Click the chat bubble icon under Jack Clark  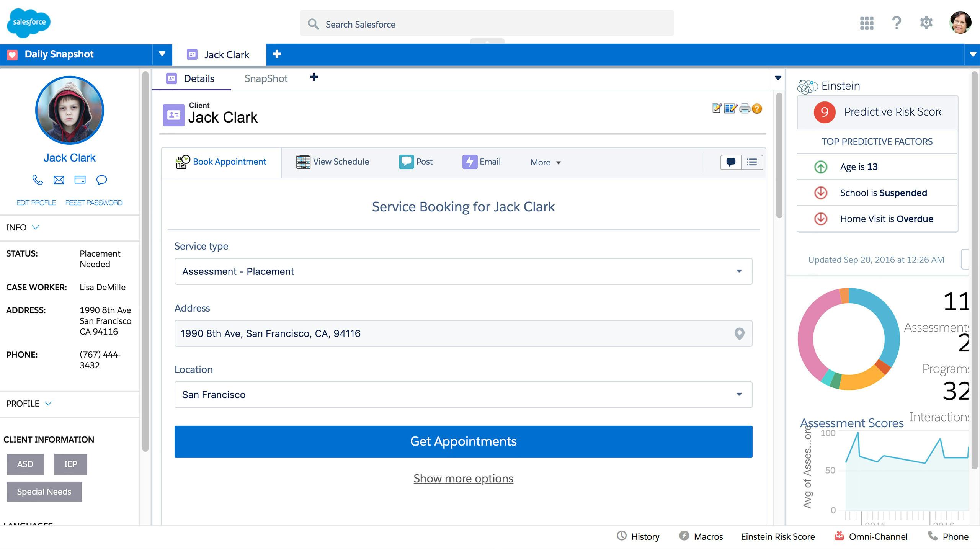101,180
